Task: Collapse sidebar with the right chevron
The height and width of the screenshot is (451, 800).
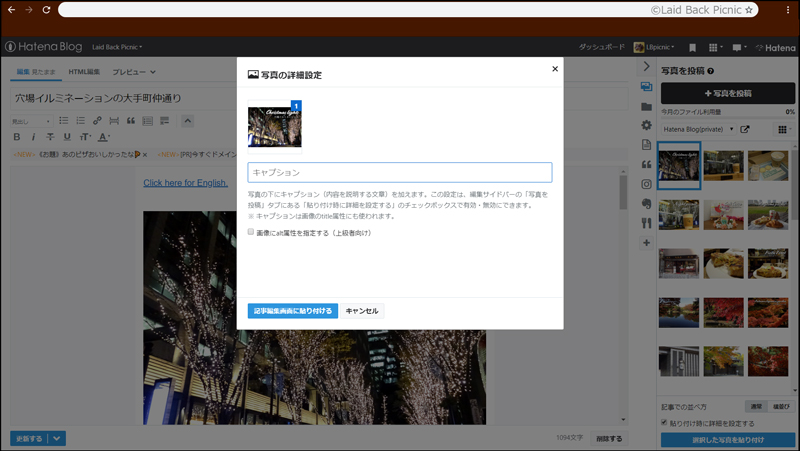Action: [x=646, y=67]
